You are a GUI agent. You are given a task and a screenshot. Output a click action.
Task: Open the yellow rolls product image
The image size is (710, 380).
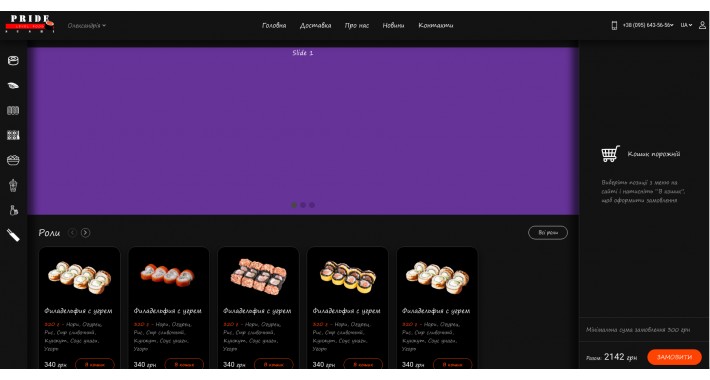(347, 277)
